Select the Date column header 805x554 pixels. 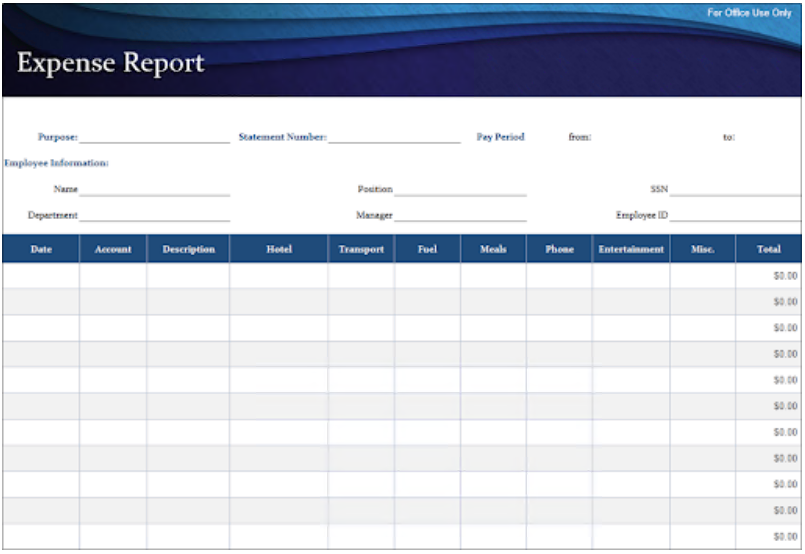coord(41,249)
